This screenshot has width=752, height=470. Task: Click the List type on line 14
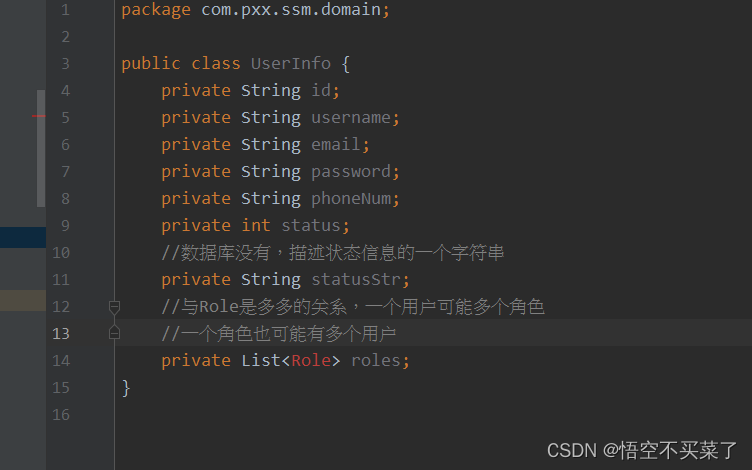coord(261,360)
